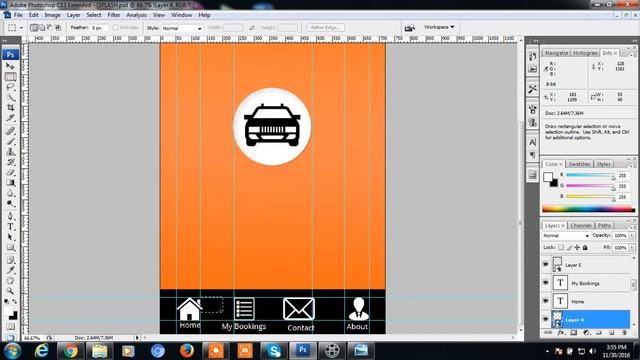Open tool preset picker arrow
Viewport: 640px width, 360px height.
pyautogui.click(x=21, y=28)
